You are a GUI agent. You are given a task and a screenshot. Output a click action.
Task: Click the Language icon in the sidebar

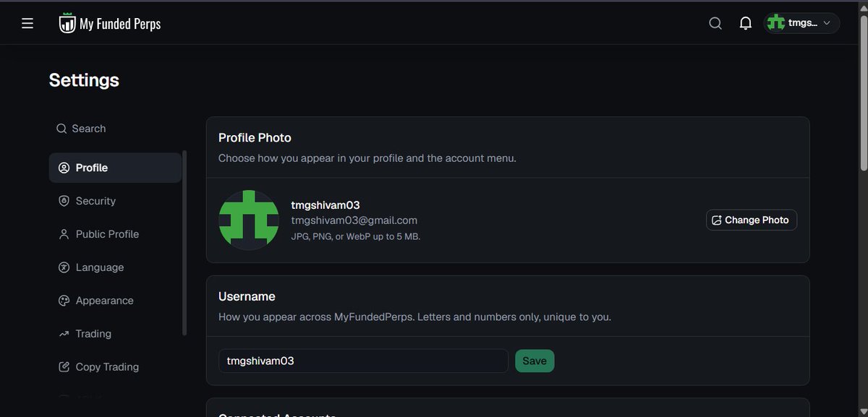point(63,267)
